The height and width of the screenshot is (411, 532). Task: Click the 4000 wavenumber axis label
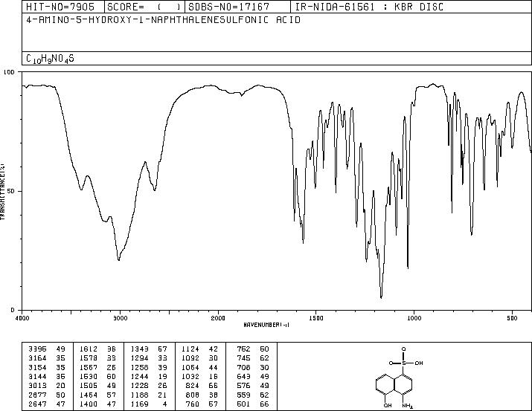[22, 318]
